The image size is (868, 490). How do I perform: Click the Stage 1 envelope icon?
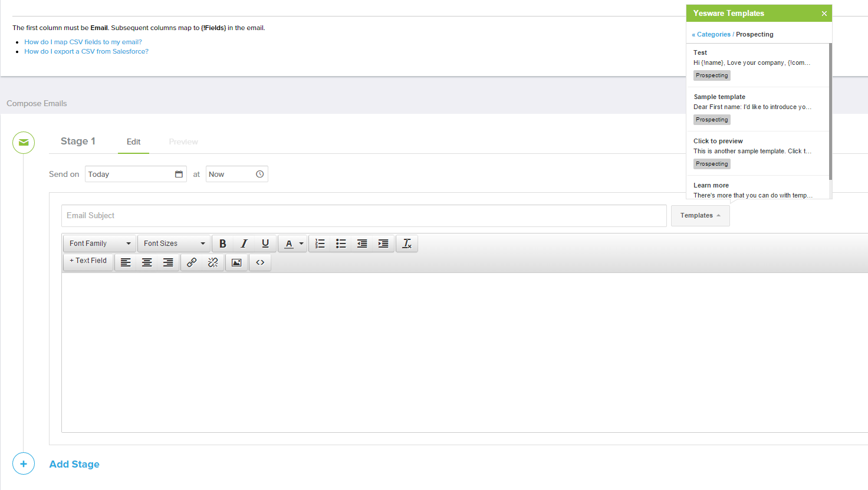[24, 142]
